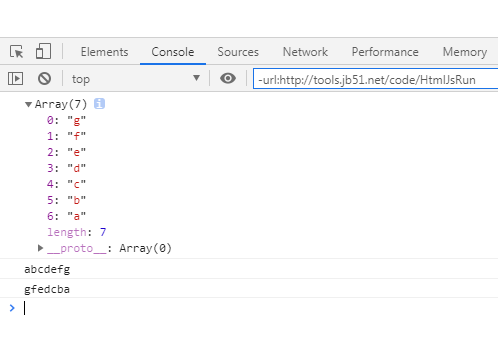This screenshot has height=364, width=498.
Task: Collapse the Array(7) object
Action: click(x=29, y=105)
